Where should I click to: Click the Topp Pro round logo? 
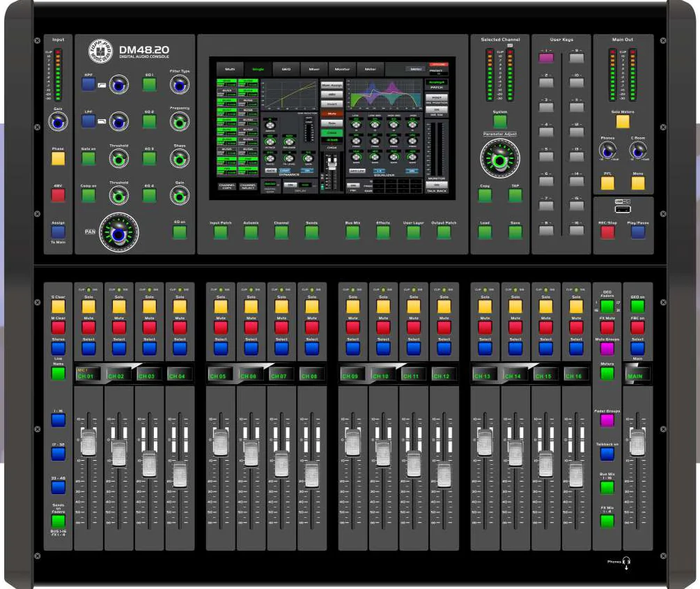100,50
